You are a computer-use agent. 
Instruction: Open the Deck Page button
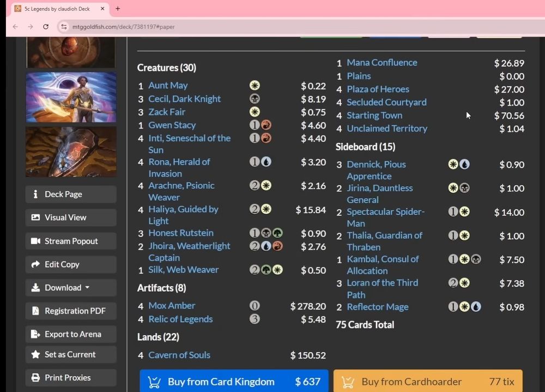click(71, 194)
